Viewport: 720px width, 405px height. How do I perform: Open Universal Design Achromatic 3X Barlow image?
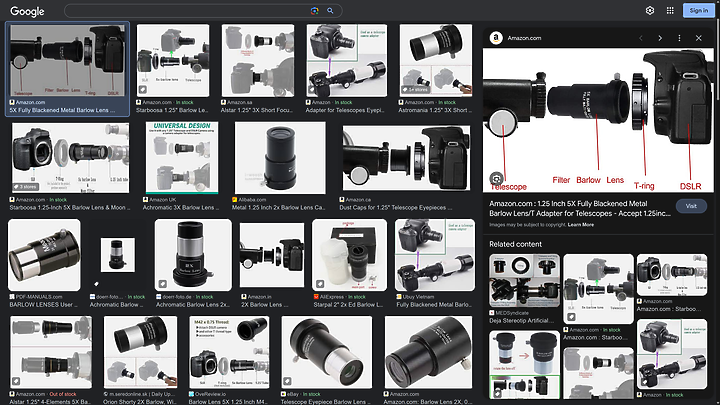(x=182, y=158)
